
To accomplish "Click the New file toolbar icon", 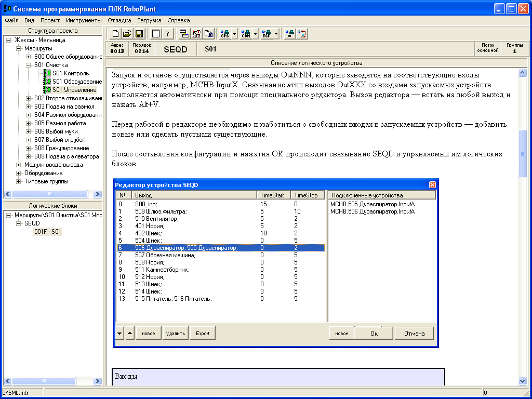I will point(115,34).
